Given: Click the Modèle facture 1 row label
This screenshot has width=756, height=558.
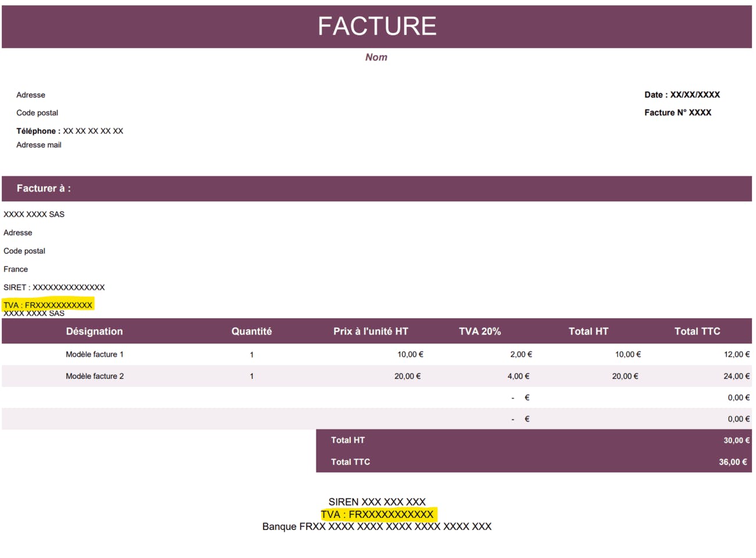Looking at the screenshot, I should point(94,354).
